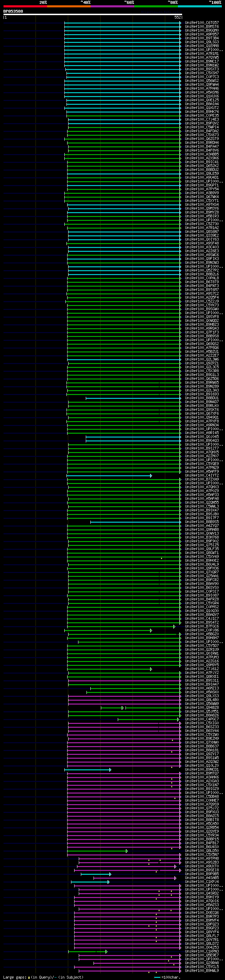Click hit label UniRef100_C5YGR4
This screenshot has height=980, width=225.
pos(202,603)
